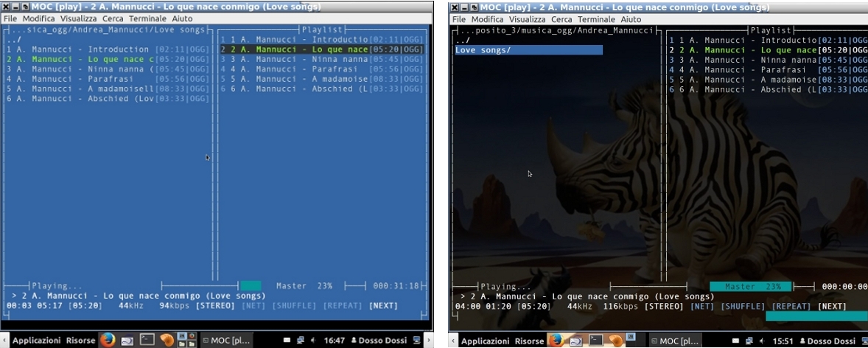Click the display icon after Dosso Dossi, left taskbar

(x=416, y=340)
